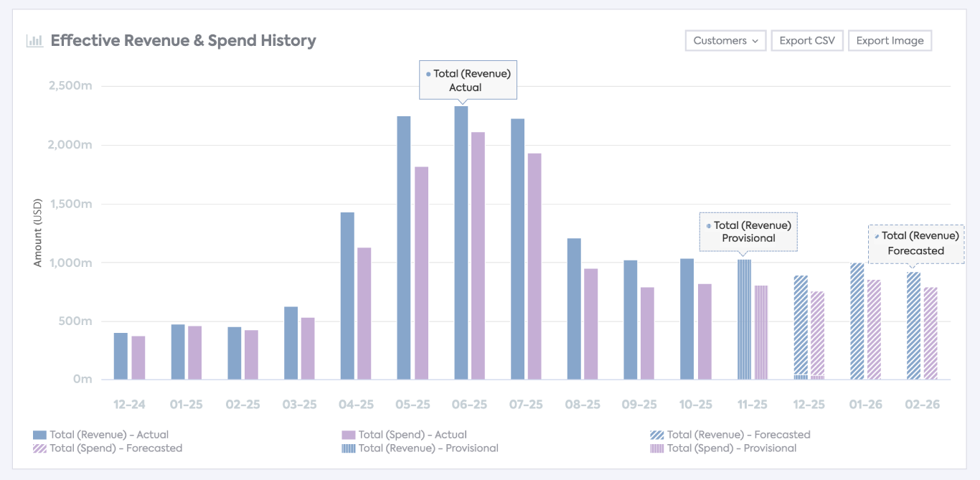
Task: Click the Export CSV button
Action: point(806,41)
